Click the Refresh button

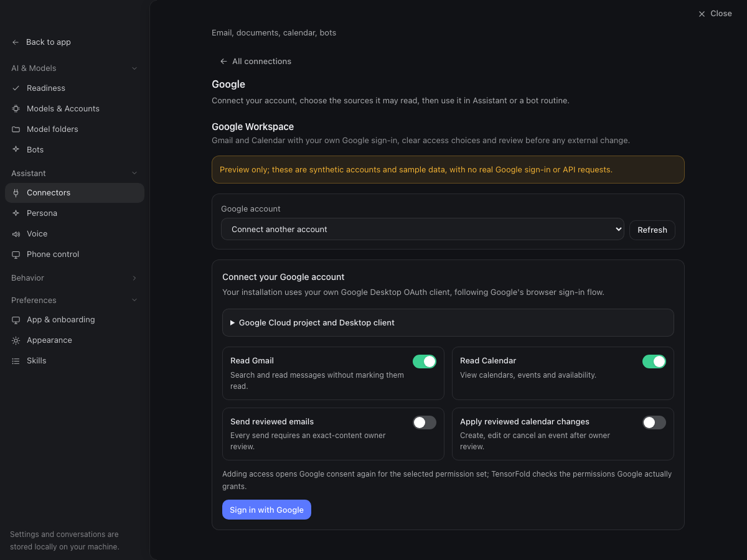pyautogui.click(x=652, y=230)
